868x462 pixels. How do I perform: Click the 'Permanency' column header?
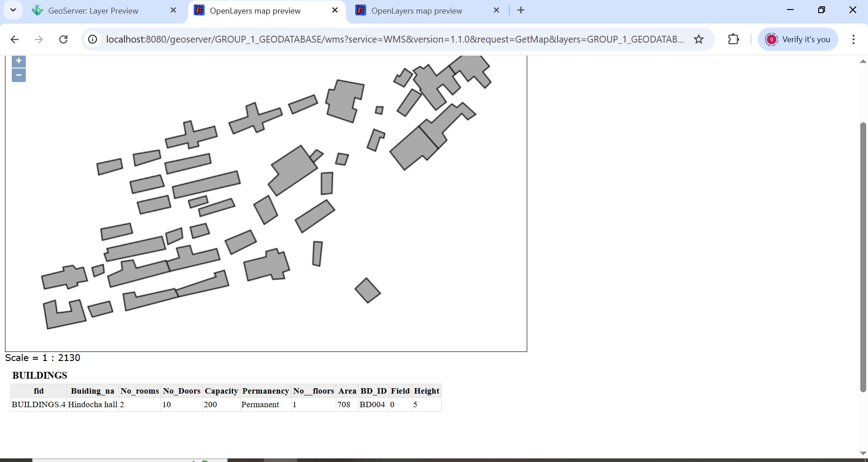(x=266, y=391)
